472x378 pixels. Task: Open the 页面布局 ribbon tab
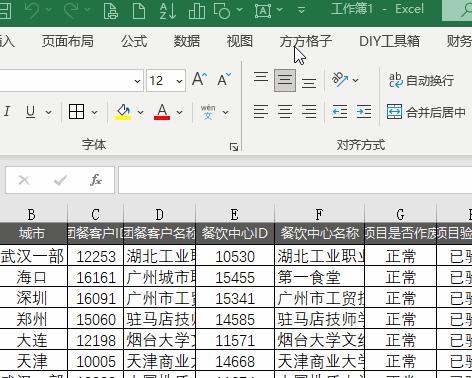coord(68,41)
